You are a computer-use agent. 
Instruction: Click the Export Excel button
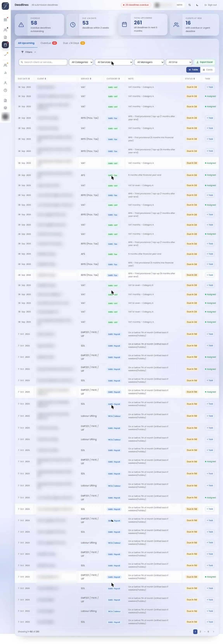tap(204, 62)
